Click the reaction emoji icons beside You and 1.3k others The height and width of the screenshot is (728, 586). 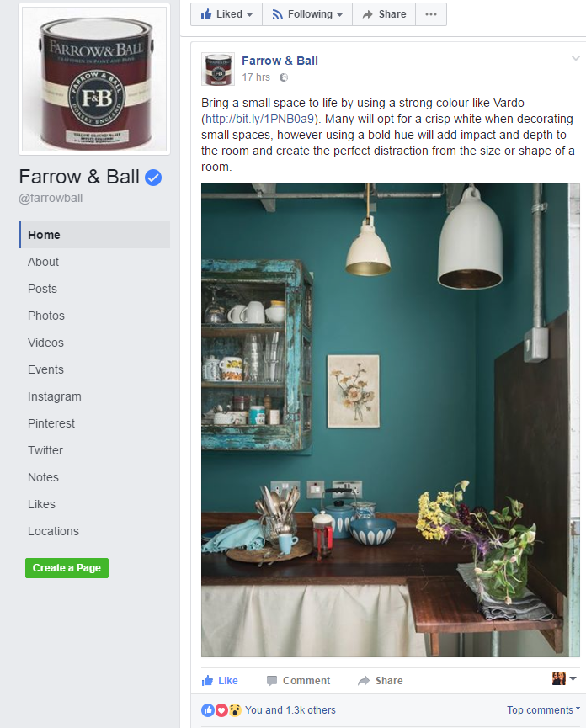(221, 709)
